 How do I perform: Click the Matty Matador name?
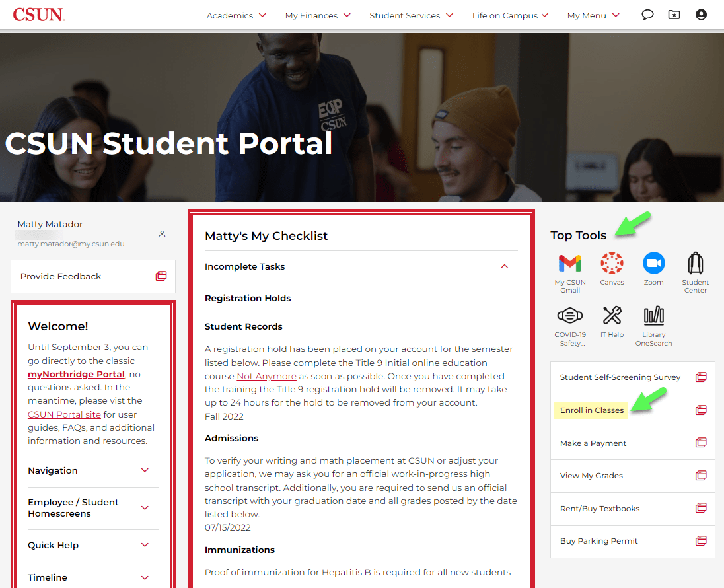[x=50, y=225]
